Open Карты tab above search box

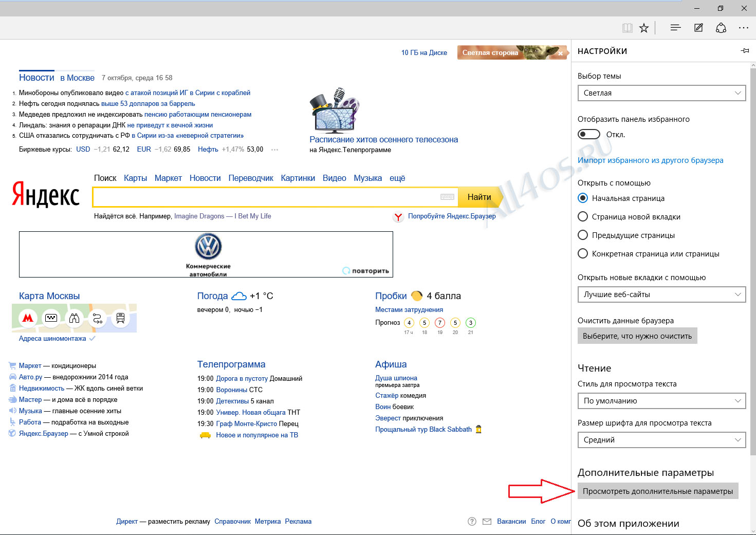click(135, 178)
